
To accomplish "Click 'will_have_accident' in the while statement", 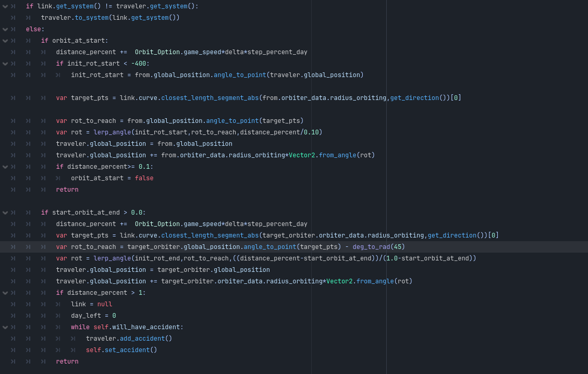I will pos(146,327).
